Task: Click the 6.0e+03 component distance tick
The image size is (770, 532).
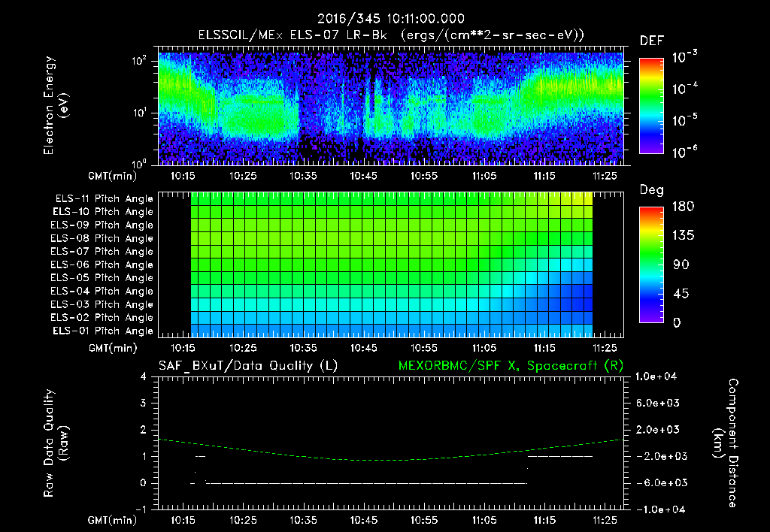Action: click(657, 404)
